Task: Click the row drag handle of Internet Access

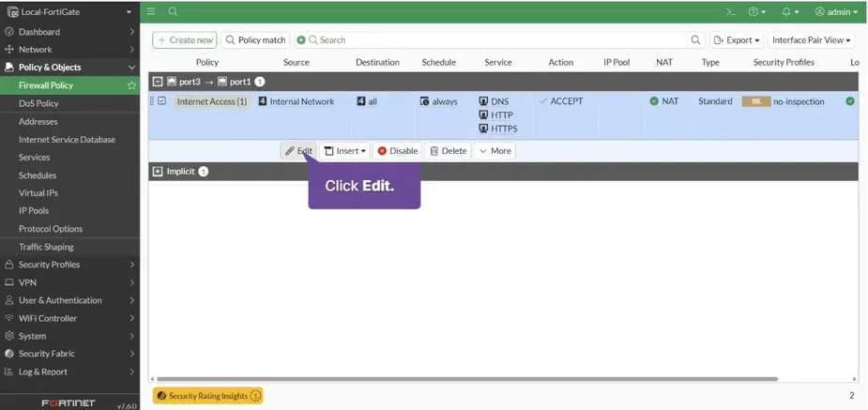Action: [152, 101]
